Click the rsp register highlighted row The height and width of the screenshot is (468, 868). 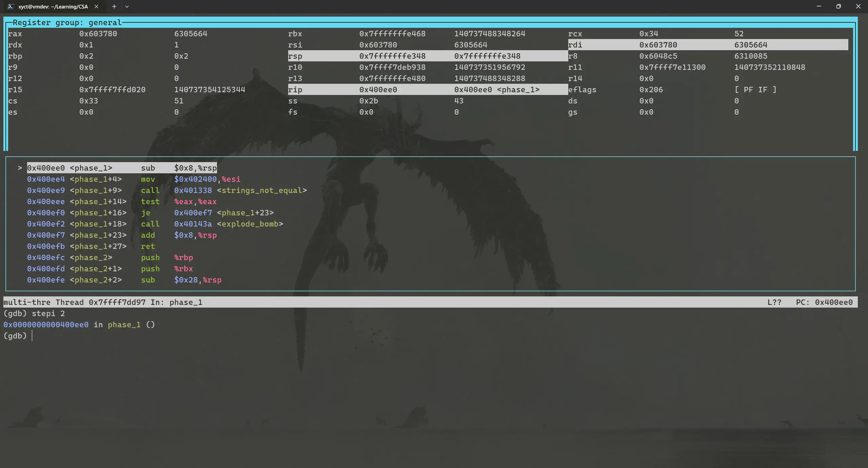coord(428,56)
